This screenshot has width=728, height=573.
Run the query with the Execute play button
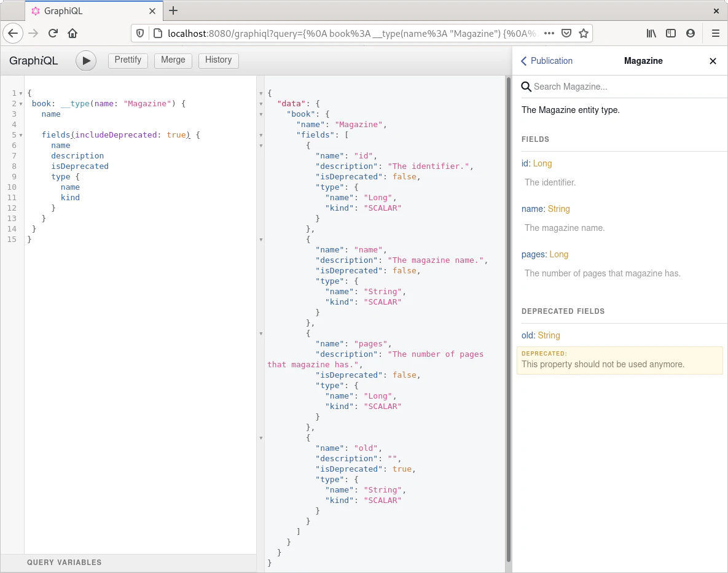pyautogui.click(x=87, y=61)
